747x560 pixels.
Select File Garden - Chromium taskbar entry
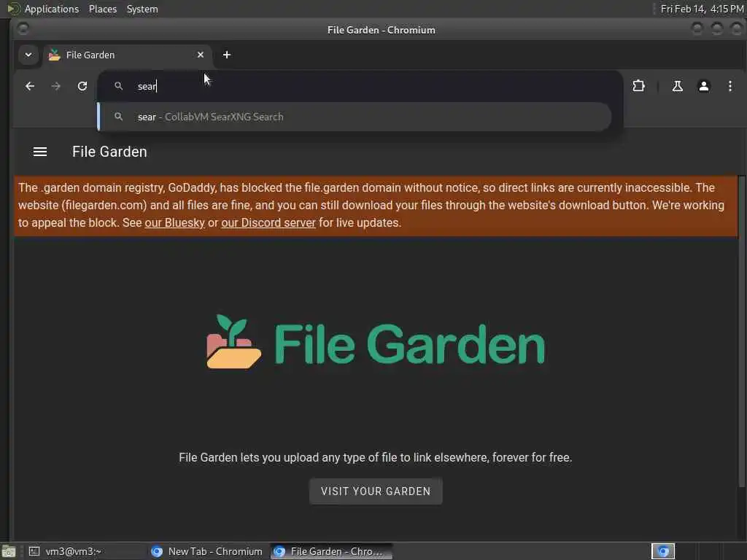pyautogui.click(x=332, y=551)
